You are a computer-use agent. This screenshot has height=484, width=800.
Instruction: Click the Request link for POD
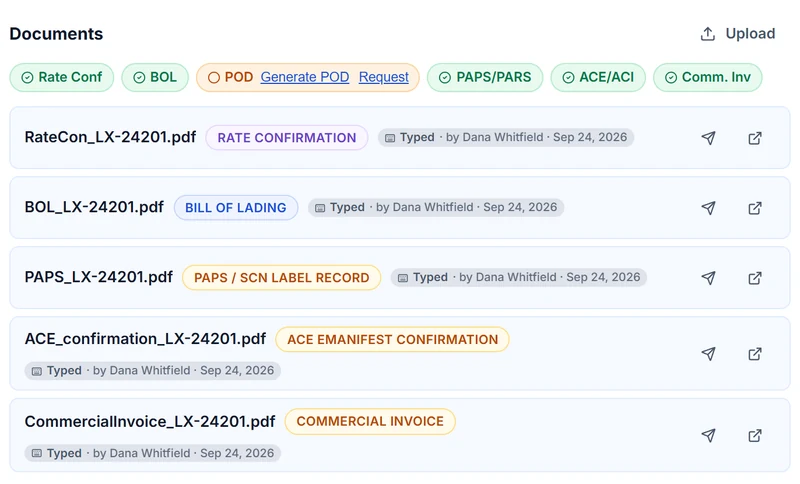384,77
